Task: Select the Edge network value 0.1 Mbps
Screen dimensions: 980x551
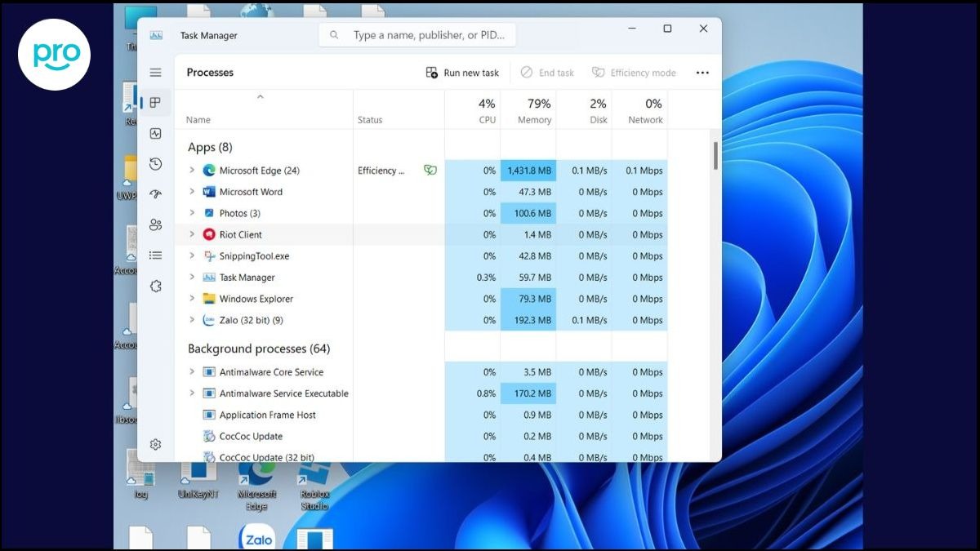Action: click(644, 171)
